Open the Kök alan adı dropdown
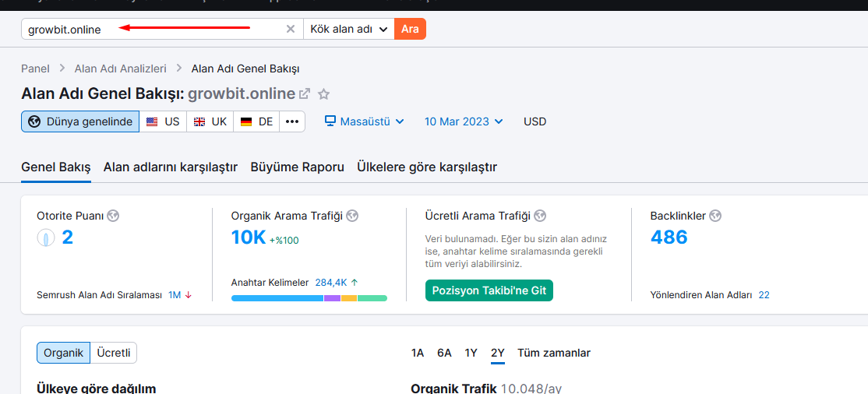The width and height of the screenshot is (868, 394). tap(349, 29)
